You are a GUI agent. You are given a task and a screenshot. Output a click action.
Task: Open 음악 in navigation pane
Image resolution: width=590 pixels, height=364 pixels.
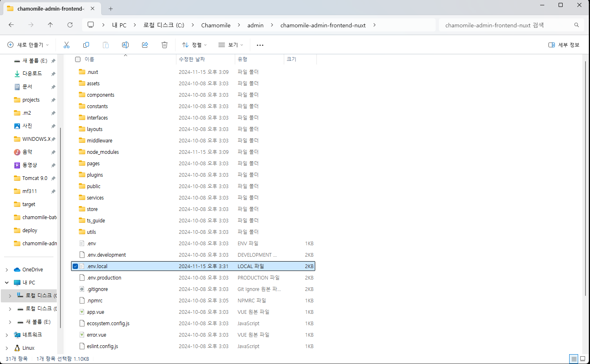[x=27, y=152]
